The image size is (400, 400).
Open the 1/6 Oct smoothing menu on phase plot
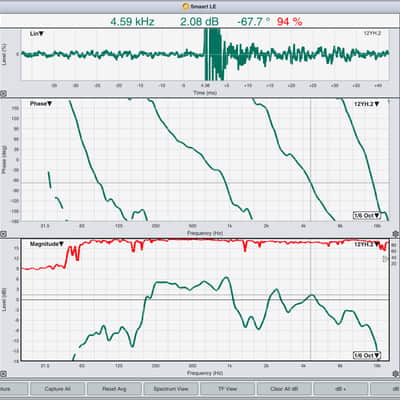point(367,215)
